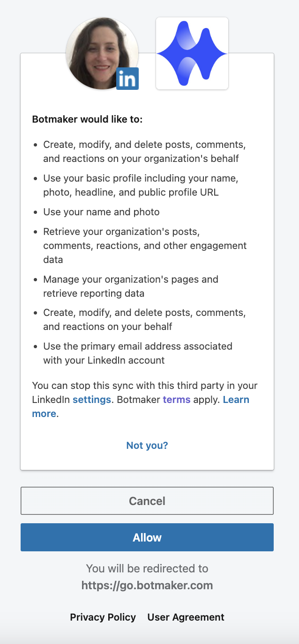
Task: Click the Botmaker blue star logo
Action: 192,53
